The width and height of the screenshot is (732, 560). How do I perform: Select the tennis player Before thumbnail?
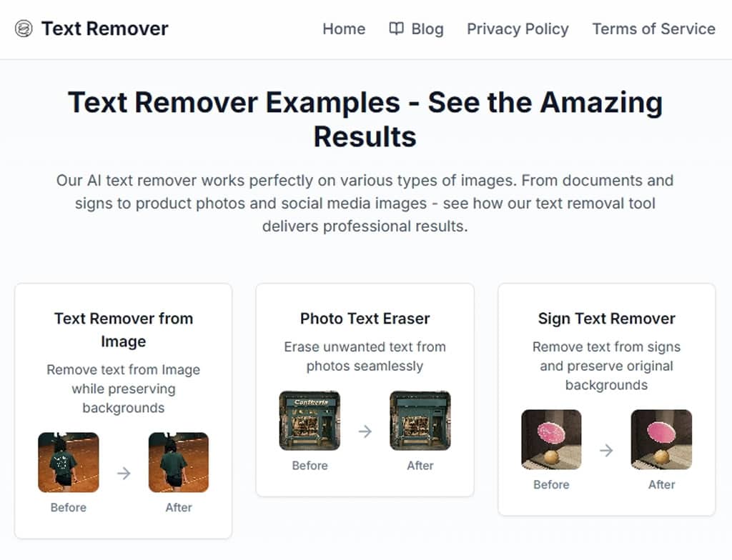[x=69, y=462]
